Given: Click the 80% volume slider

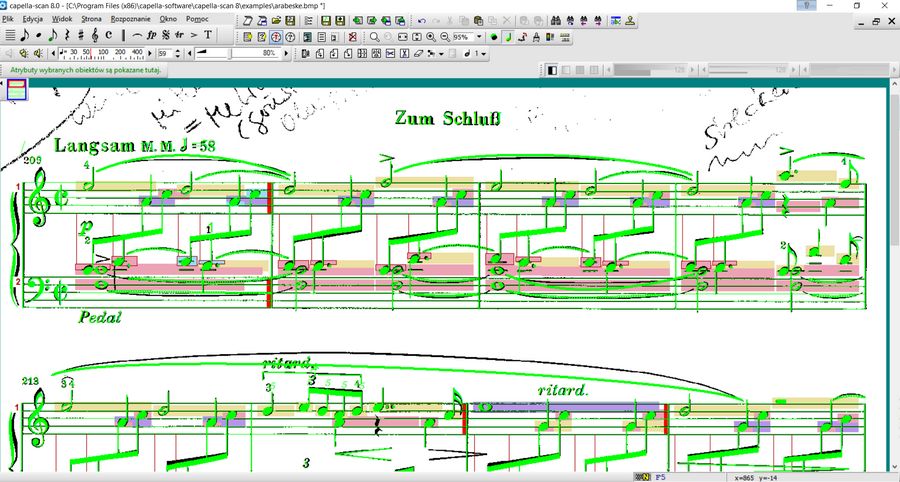Looking at the screenshot, I should (238, 53).
